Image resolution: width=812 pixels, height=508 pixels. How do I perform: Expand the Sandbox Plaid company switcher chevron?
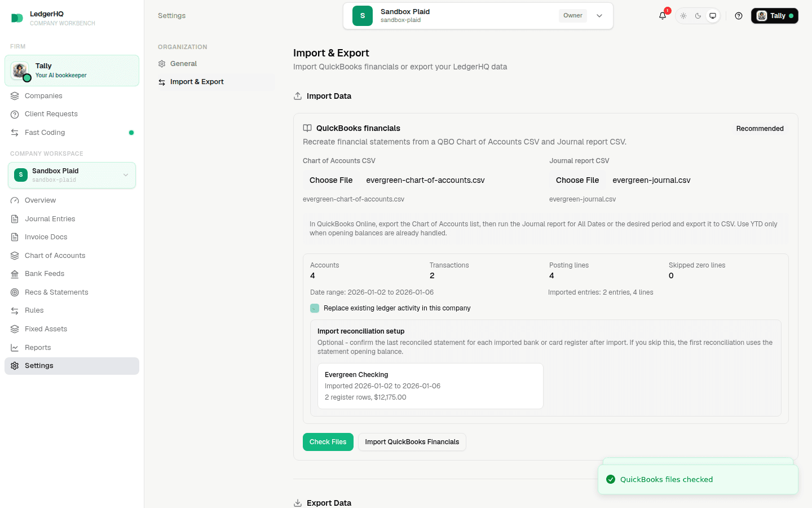(599, 16)
